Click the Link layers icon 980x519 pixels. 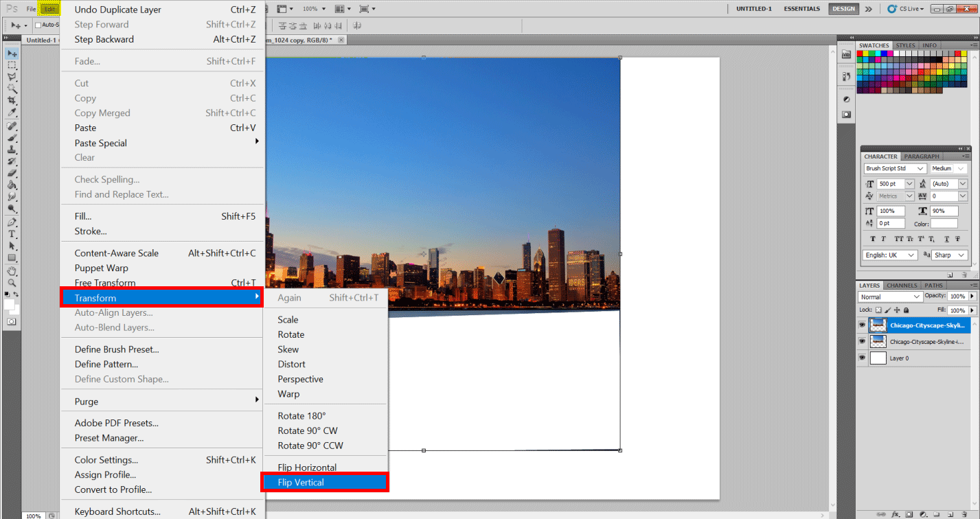pos(881,514)
